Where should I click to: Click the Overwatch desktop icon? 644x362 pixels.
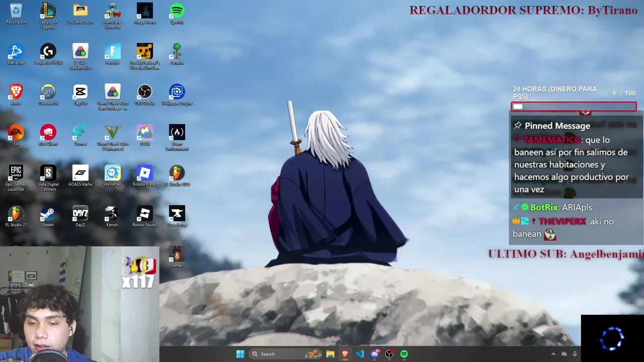click(48, 95)
